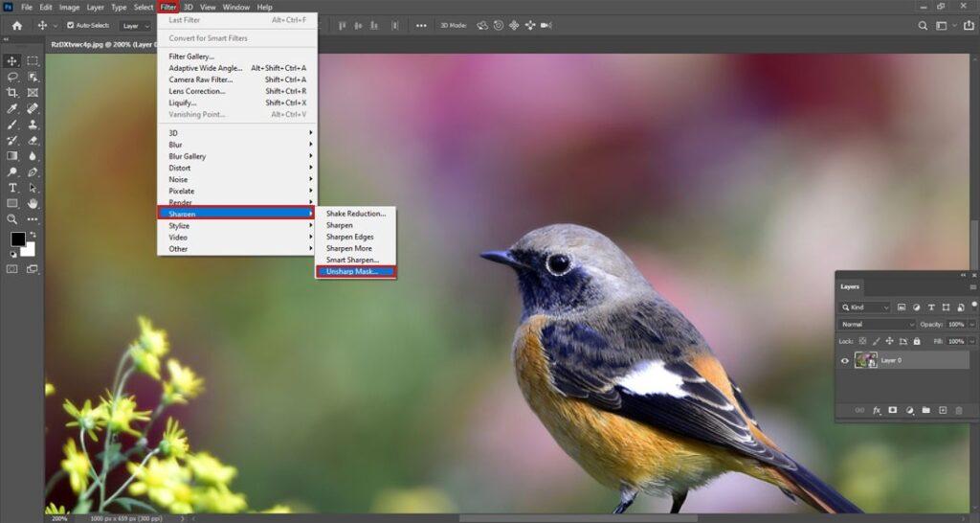The width and height of the screenshot is (980, 523).
Task: Open the Edit Toolbar three-dots button
Action: coord(33,219)
